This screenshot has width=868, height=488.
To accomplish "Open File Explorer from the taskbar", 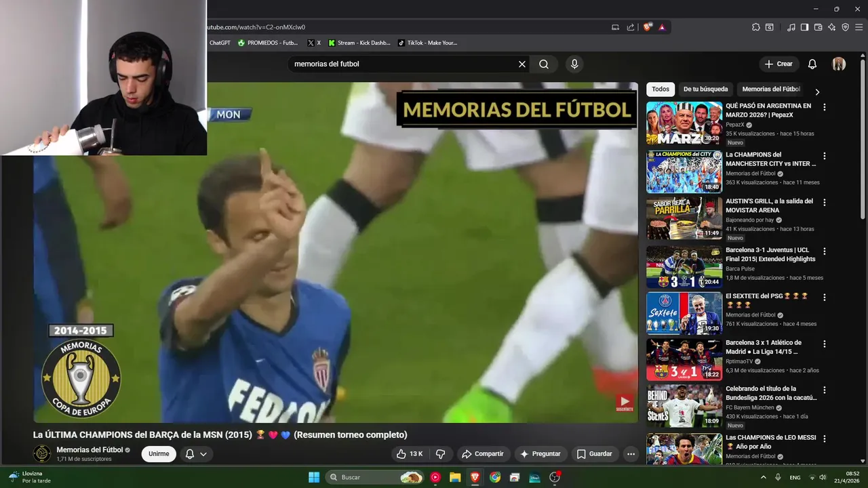I will tap(455, 477).
